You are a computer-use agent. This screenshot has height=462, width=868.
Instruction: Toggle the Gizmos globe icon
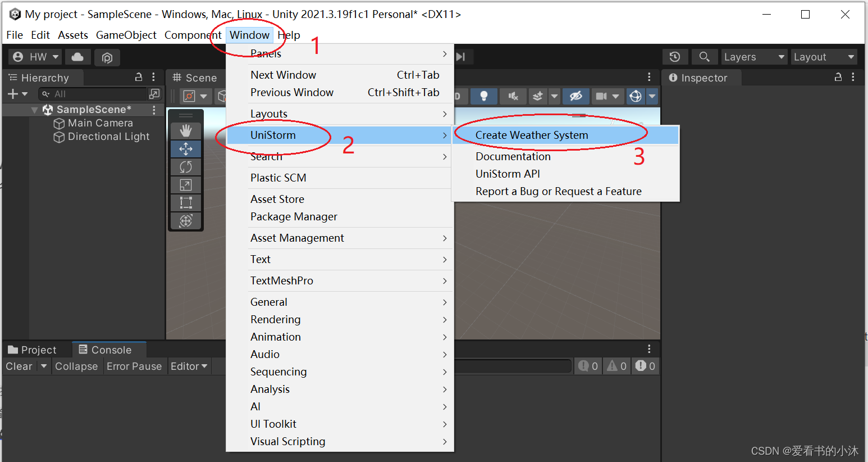[636, 96]
